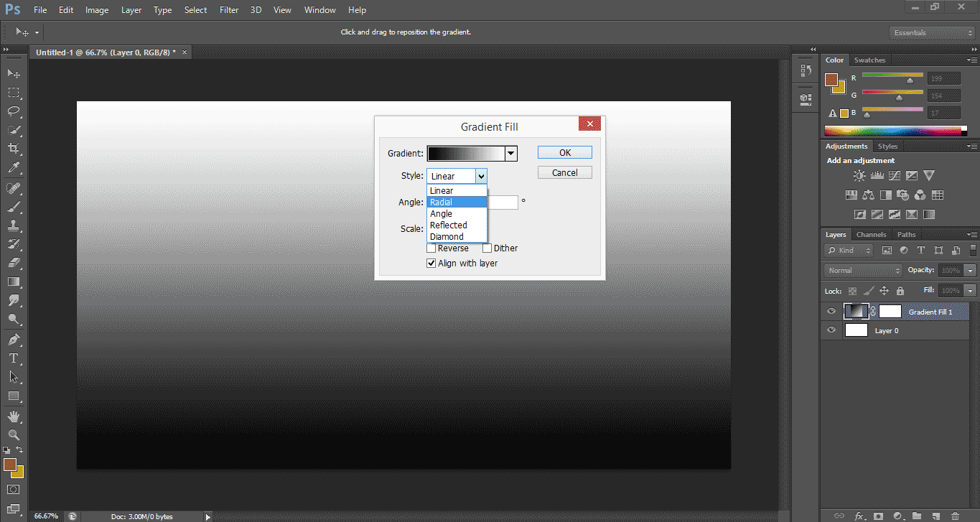
Task: Open the Fill slider dropdown arrow
Action: 971,291
